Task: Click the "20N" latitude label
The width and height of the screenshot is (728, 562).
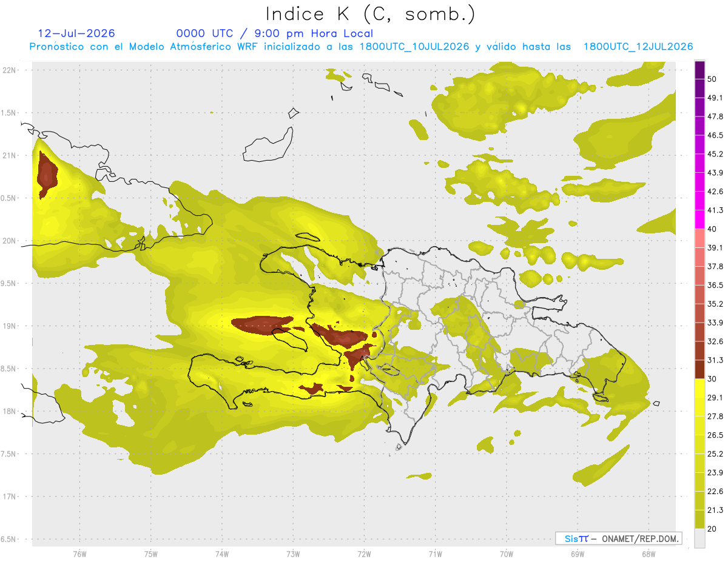Action: click(x=8, y=241)
